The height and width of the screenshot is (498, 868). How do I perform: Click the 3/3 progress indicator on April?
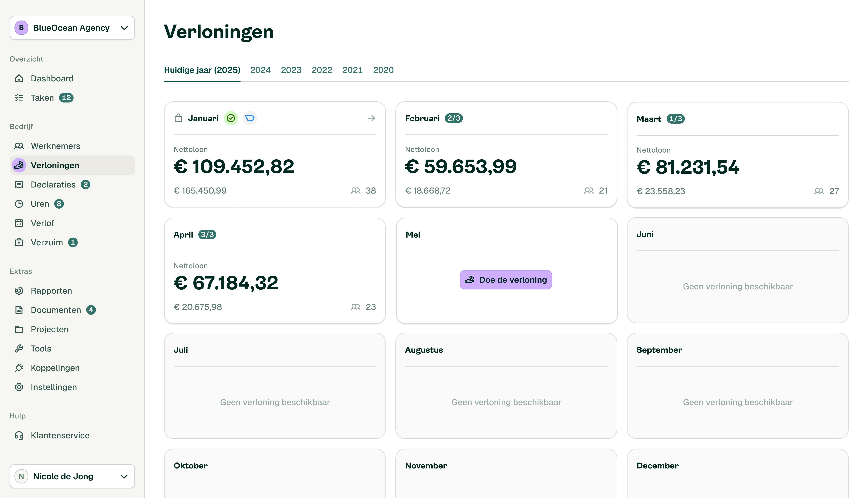coord(207,234)
